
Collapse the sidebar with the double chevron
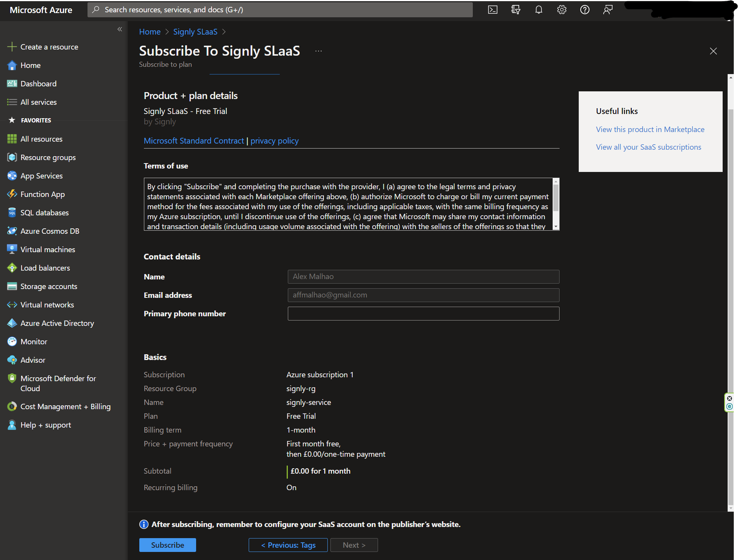120,29
